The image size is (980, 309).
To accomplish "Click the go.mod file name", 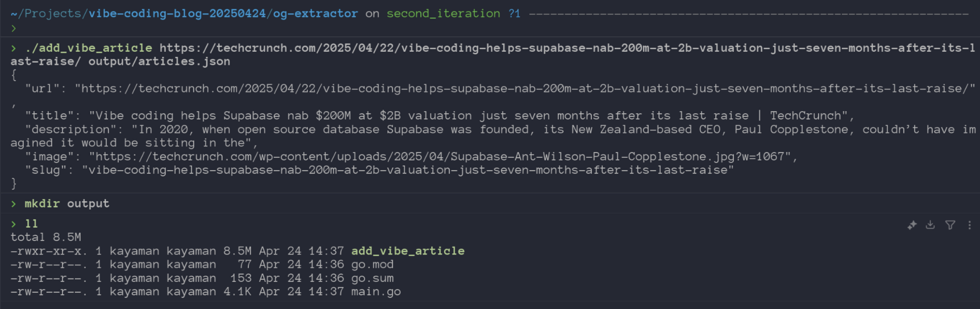I will click(372, 265).
